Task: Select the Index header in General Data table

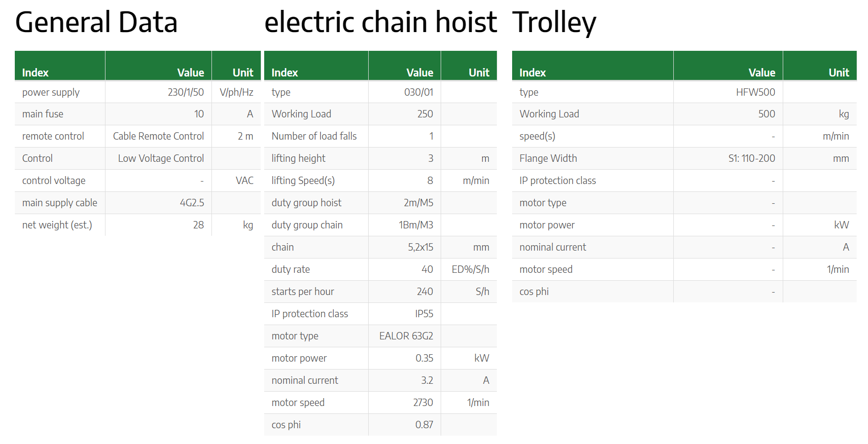Action: [x=35, y=73]
